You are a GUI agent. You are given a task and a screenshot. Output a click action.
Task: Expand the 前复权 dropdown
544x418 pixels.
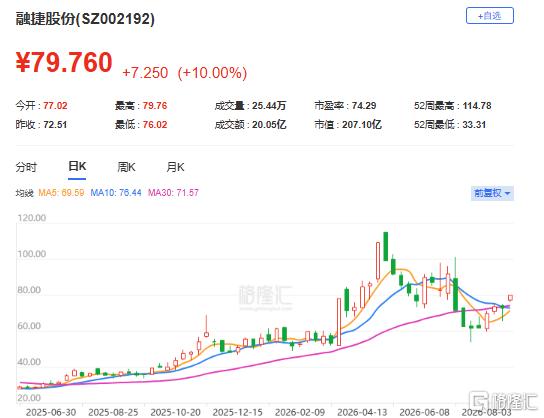click(x=492, y=193)
